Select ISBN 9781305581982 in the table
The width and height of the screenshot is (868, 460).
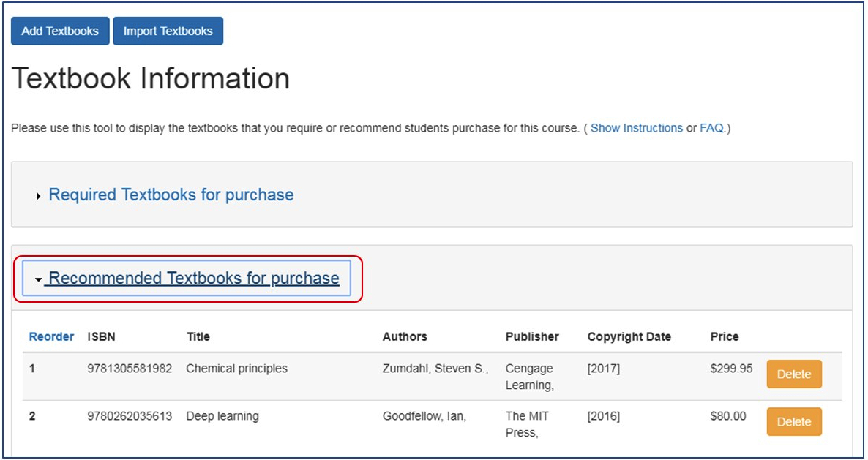pyautogui.click(x=130, y=369)
